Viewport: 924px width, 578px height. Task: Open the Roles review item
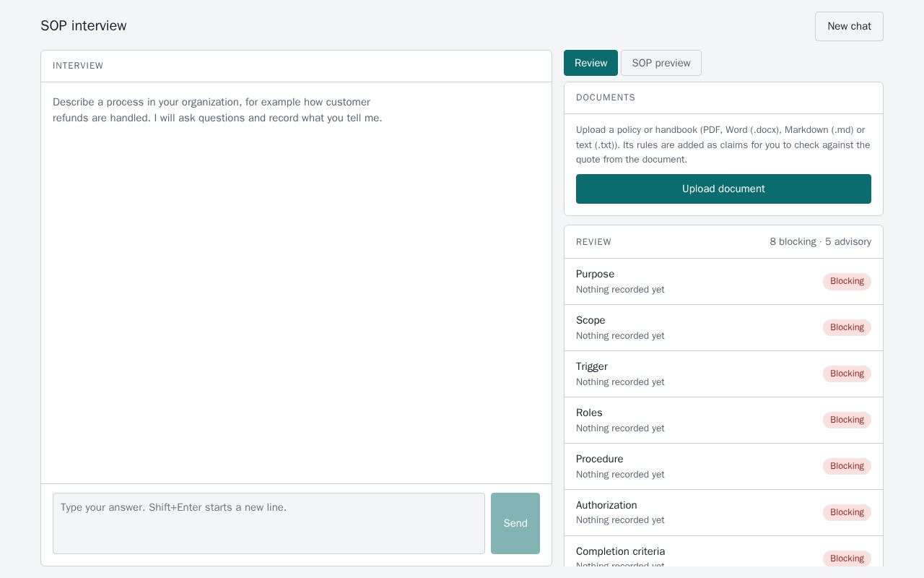pos(723,420)
